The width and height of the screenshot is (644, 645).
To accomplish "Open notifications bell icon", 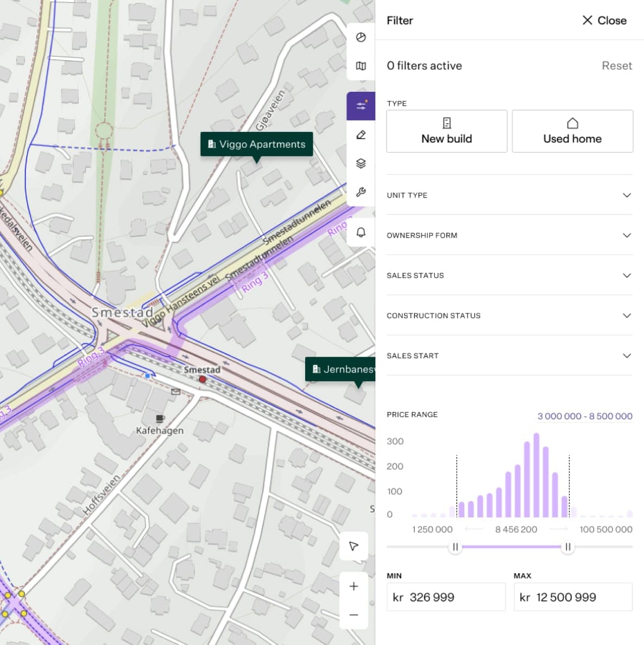I will click(x=361, y=232).
